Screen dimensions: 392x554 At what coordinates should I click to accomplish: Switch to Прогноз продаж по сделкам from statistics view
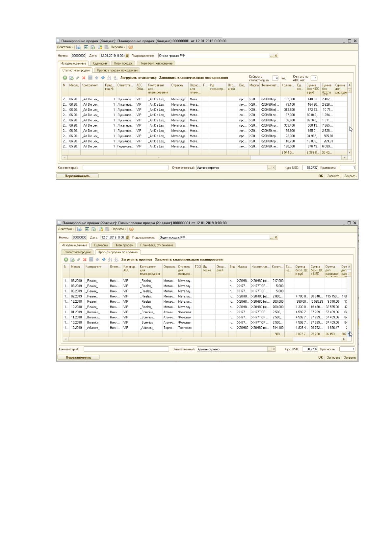[117, 70]
